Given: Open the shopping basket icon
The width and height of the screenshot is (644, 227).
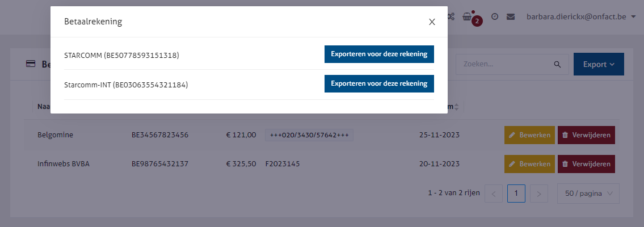Looking at the screenshot, I should click(467, 17).
